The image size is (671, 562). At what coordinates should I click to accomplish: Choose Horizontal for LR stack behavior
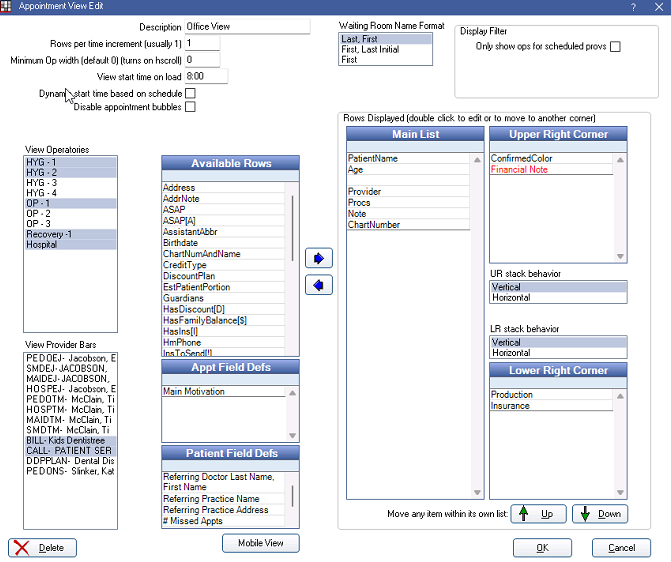click(557, 353)
